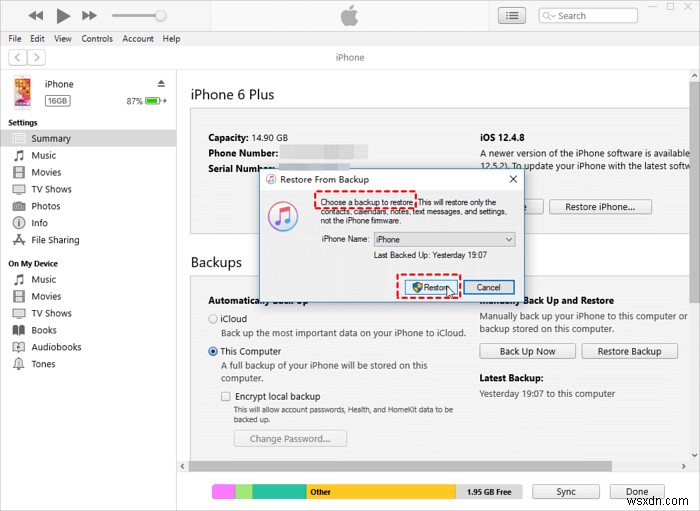Eject the iPhone using the eject icon

[161, 83]
